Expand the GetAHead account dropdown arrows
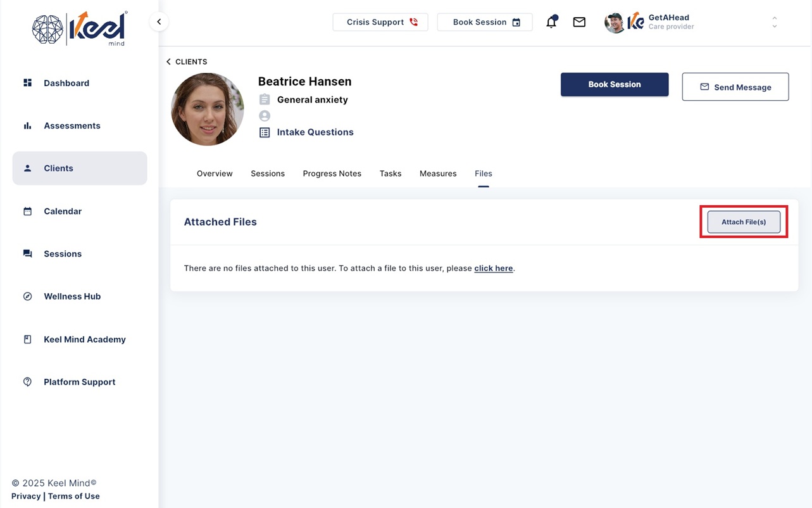The height and width of the screenshot is (508, 812). [x=775, y=22]
